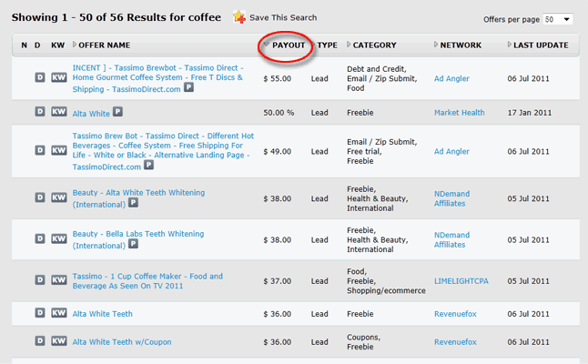Open the Offers per page dropdown
588x364 pixels.
[558, 19]
